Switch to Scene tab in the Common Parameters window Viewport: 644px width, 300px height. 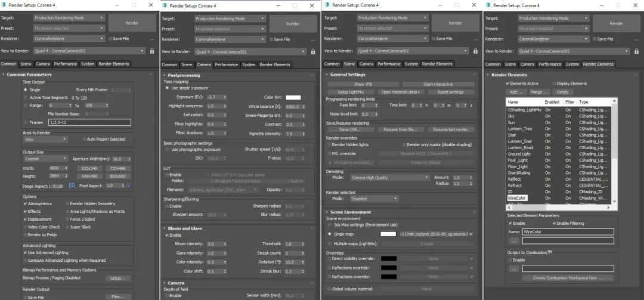(26, 64)
